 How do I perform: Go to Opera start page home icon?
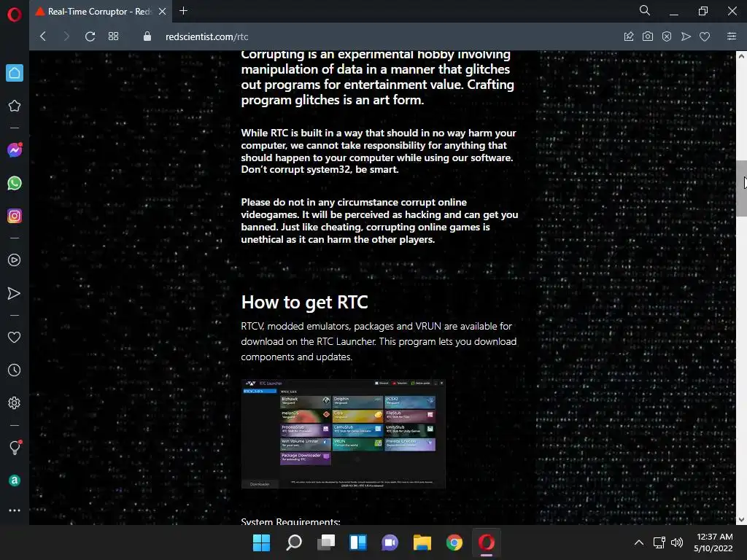click(x=15, y=73)
